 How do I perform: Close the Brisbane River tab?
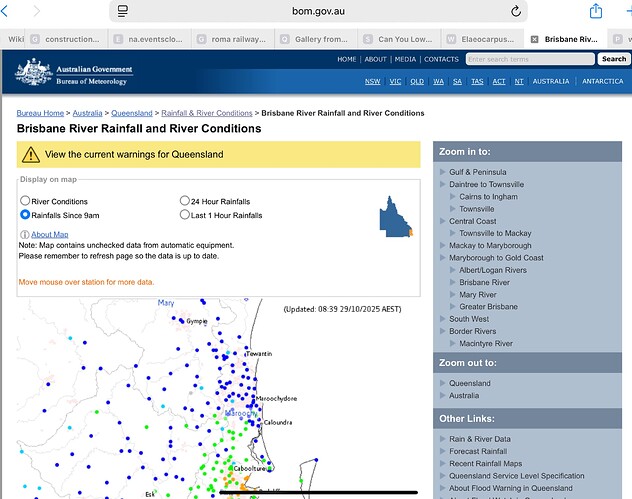pyautogui.click(x=534, y=39)
